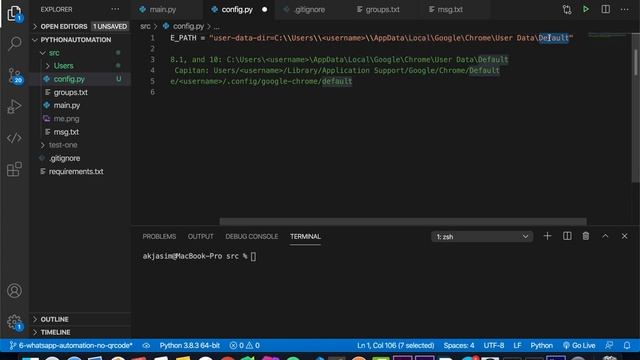Close the terminal panel
Image resolution: width=640 pixels, height=360 pixels.
pyautogui.click(x=624, y=236)
